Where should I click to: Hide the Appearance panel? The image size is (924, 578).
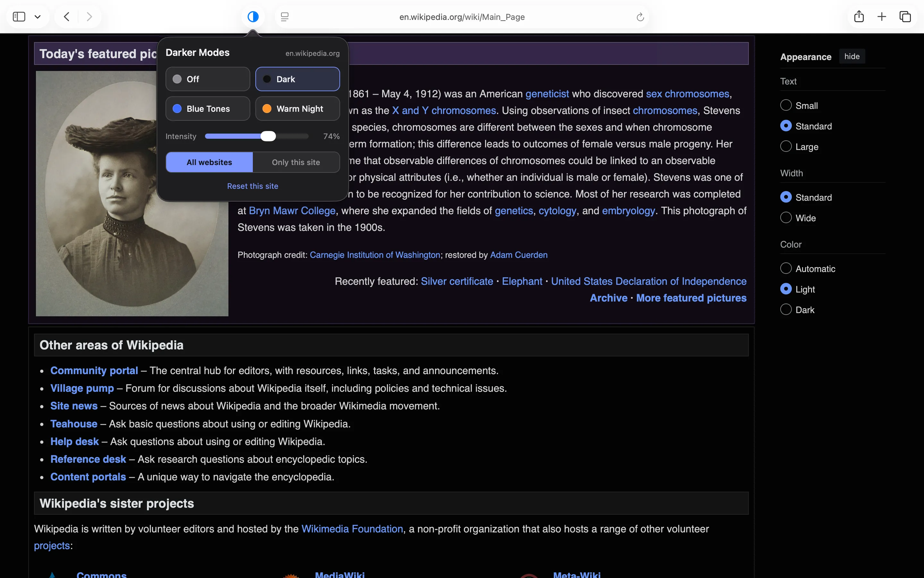pyautogui.click(x=852, y=57)
